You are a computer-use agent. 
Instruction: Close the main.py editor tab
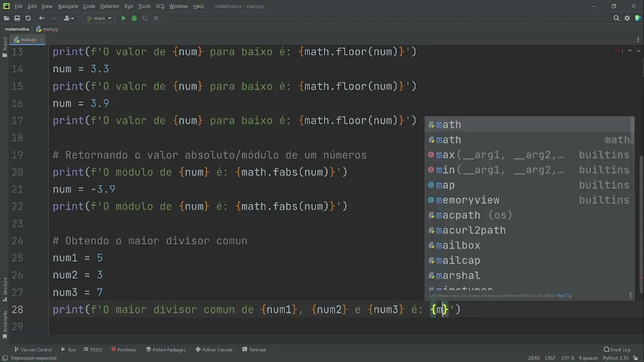(x=41, y=40)
